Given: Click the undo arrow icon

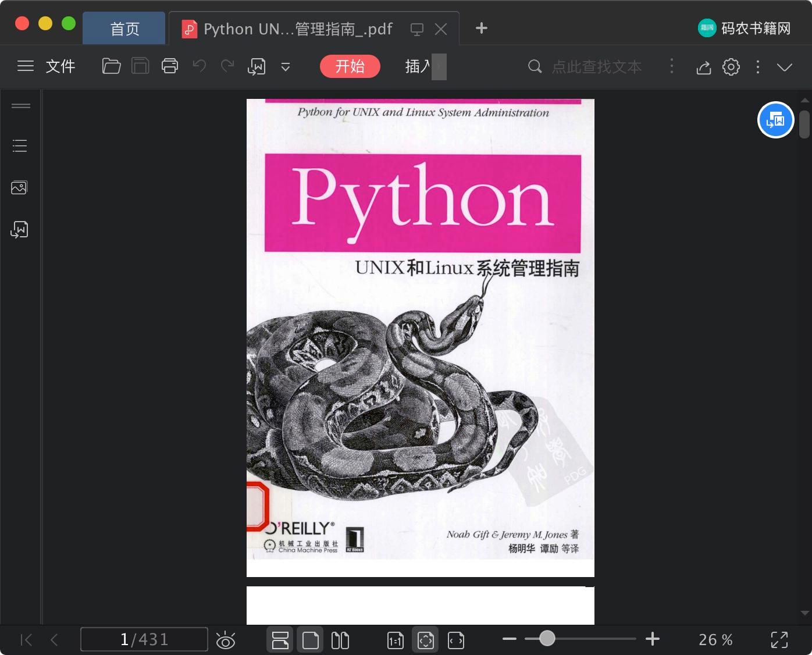Looking at the screenshot, I should [200, 66].
